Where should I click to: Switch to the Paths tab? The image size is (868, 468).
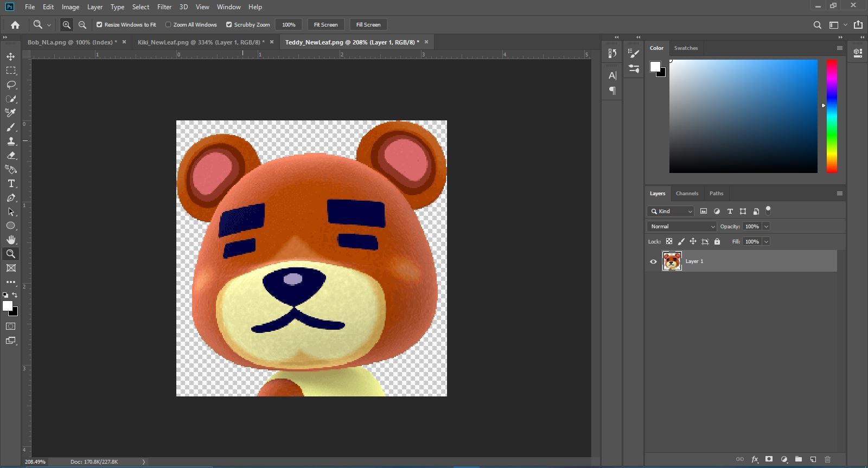(x=716, y=193)
